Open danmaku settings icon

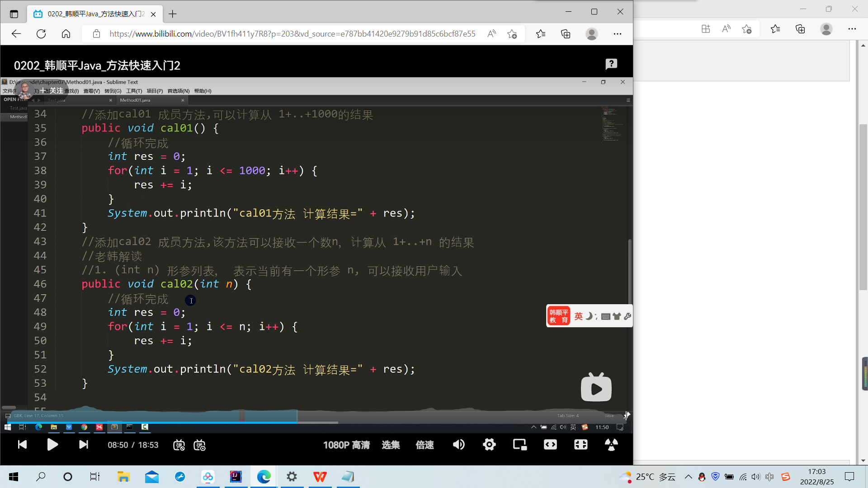(199, 446)
